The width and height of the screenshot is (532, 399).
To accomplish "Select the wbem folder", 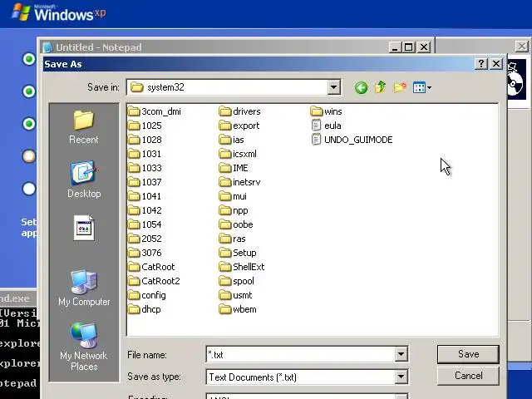I will point(238,309).
